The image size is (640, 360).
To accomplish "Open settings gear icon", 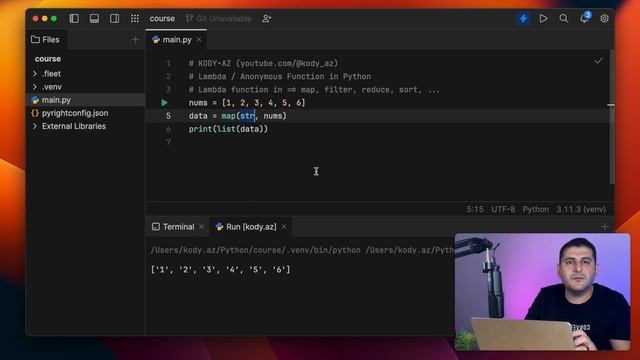I will pyautogui.click(x=604, y=18).
